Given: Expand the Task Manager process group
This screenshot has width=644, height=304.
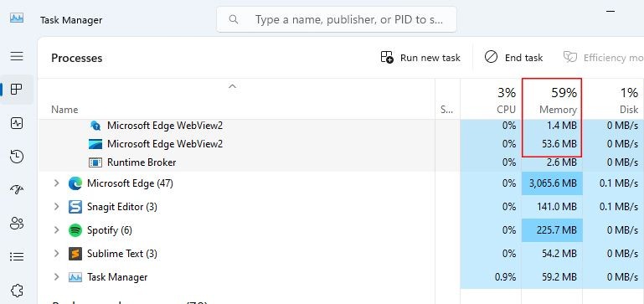Looking at the screenshot, I should [57, 277].
